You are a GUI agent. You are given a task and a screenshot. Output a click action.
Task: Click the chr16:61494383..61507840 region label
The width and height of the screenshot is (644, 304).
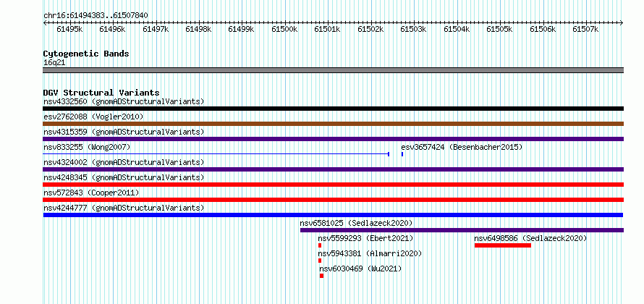96,16
